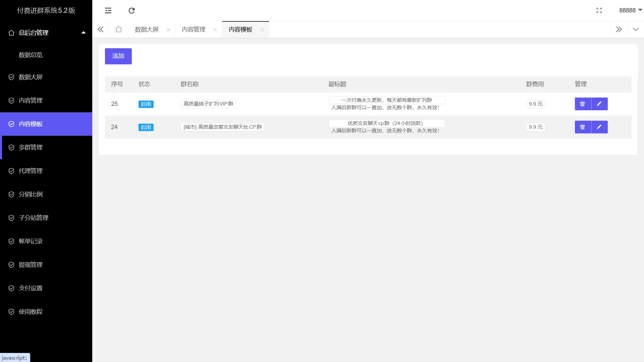Open the home tab icon
644x362 pixels.
118,29
